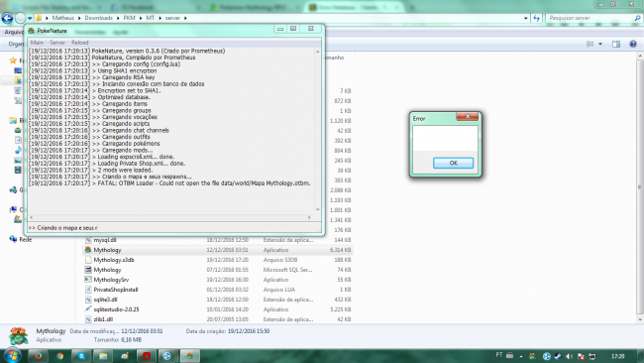Open the Server menu in PokeNature
This screenshot has height=363, width=644.
click(x=57, y=43)
